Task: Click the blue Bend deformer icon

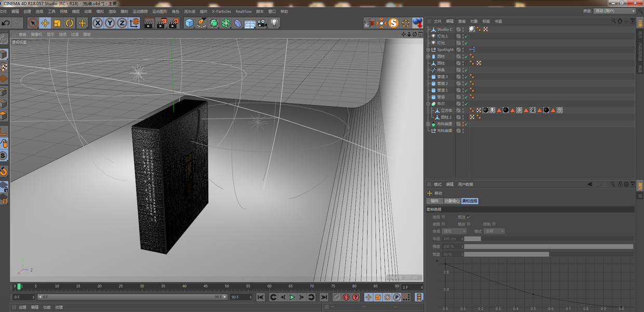Action: coord(238,23)
